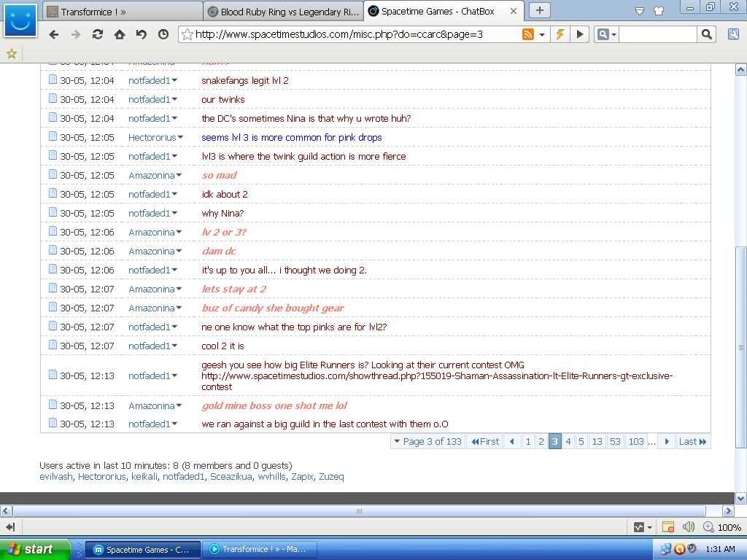The width and height of the screenshot is (747, 560).
Task: Click post icon of 'snakefangs legit lvl 2' row
Action: 53,80
